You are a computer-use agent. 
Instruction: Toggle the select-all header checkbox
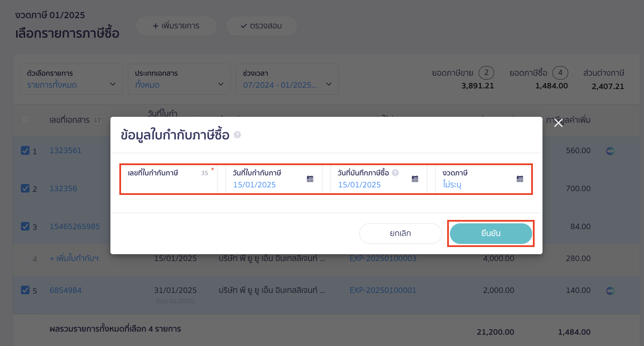[x=25, y=120]
